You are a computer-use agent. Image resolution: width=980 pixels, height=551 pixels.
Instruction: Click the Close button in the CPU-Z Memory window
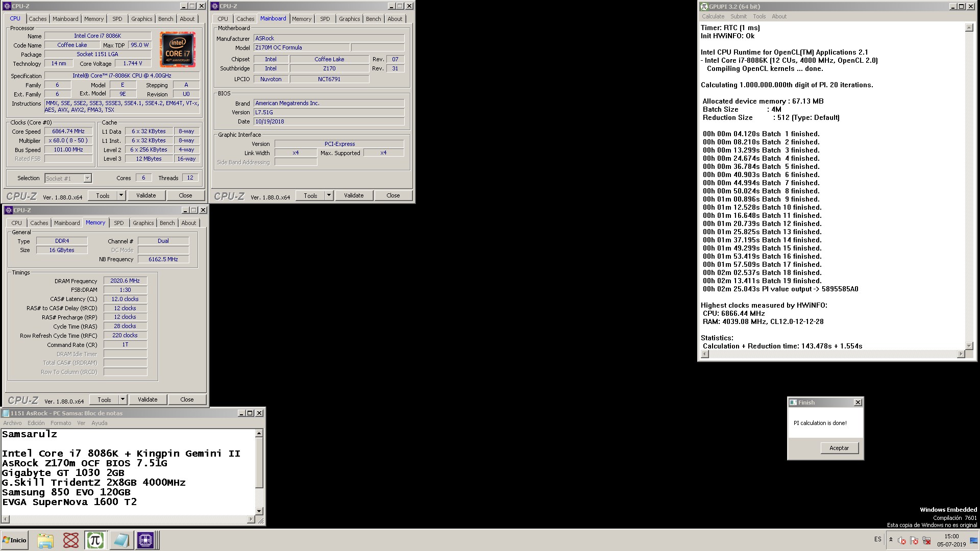pyautogui.click(x=187, y=399)
